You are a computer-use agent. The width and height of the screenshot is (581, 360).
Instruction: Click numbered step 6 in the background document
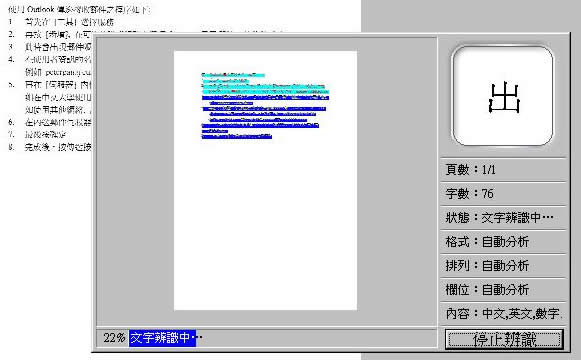point(50,122)
